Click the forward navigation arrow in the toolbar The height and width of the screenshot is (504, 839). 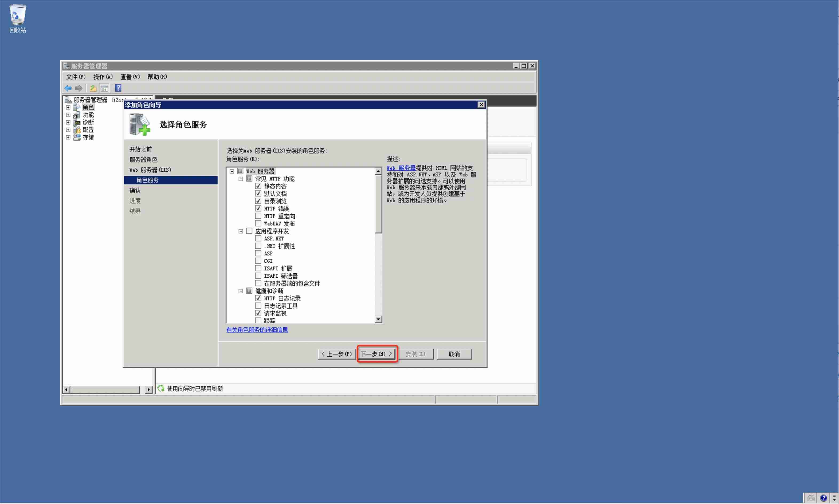[x=79, y=88]
